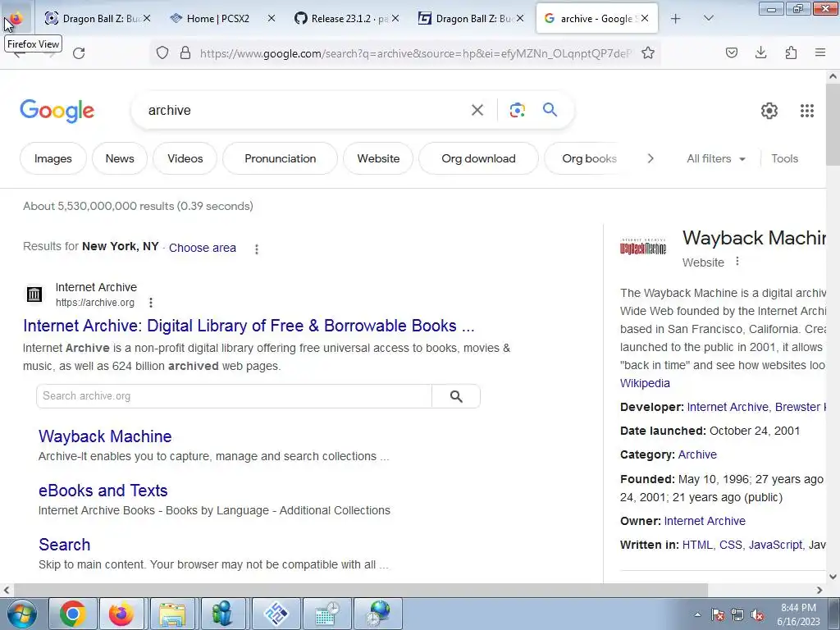Click the site security padlock icon
The image size is (840, 630).
(x=185, y=52)
